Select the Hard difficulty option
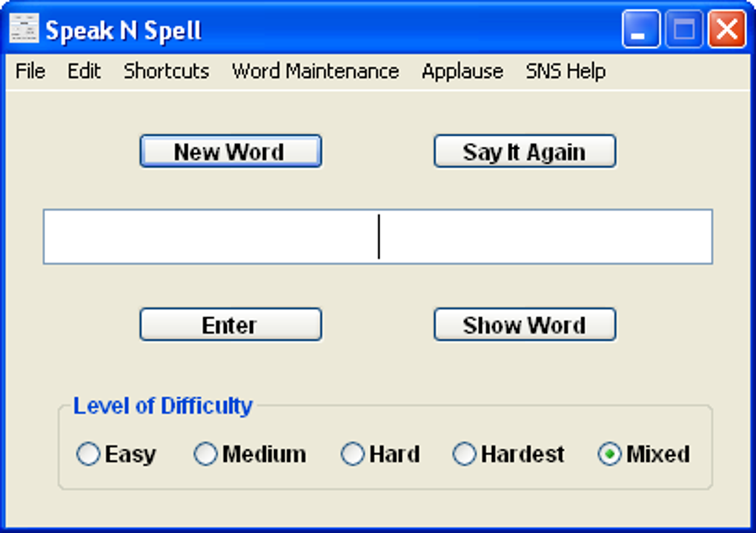The width and height of the screenshot is (756, 533). [380, 454]
